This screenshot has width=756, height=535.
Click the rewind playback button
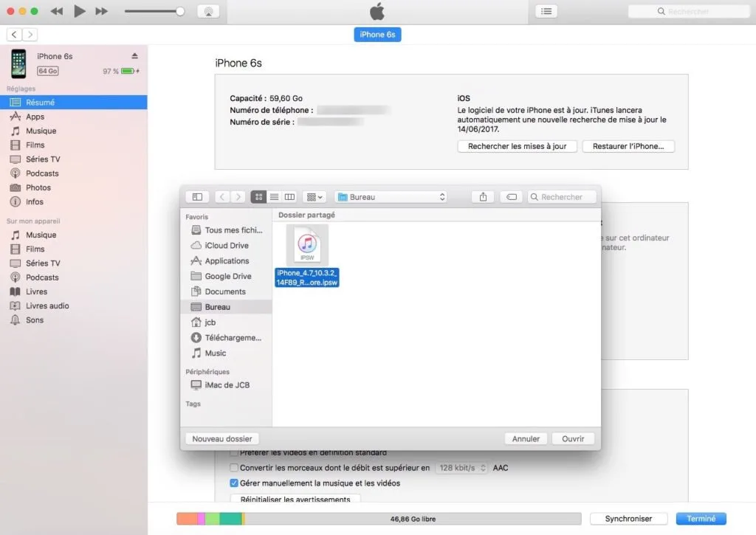pyautogui.click(x=57, y=11)
